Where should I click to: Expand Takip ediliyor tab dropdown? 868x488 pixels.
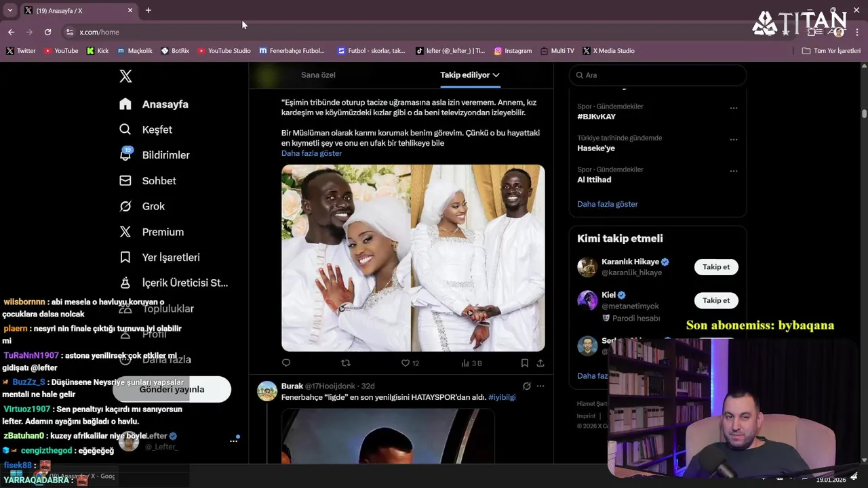[470, 75]
